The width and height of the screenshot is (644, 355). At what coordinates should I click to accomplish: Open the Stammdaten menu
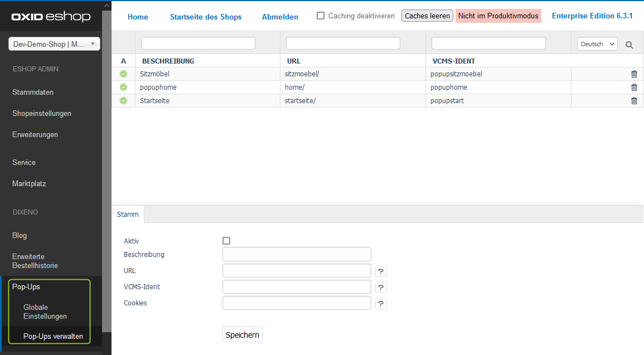33,93
